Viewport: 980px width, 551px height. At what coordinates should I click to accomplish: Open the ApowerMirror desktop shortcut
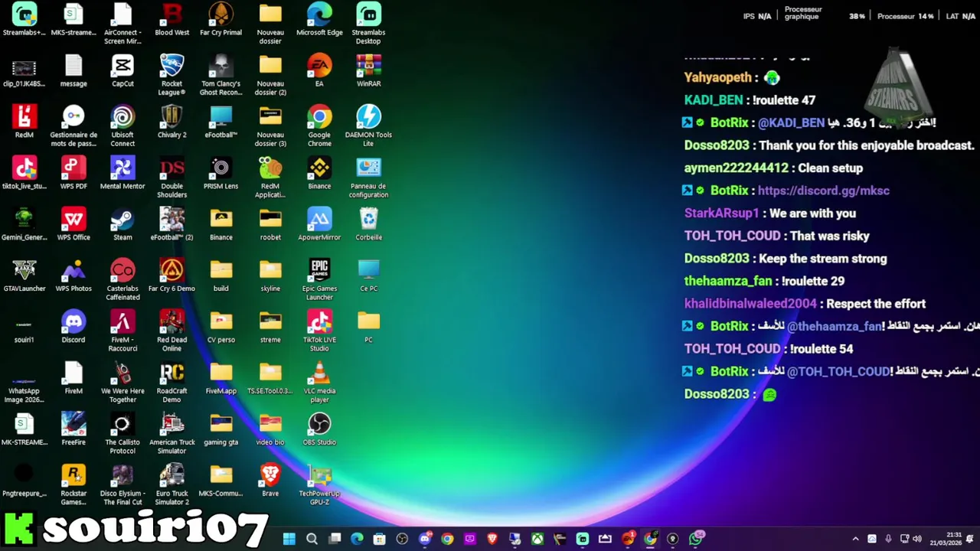tap(319, 224)
